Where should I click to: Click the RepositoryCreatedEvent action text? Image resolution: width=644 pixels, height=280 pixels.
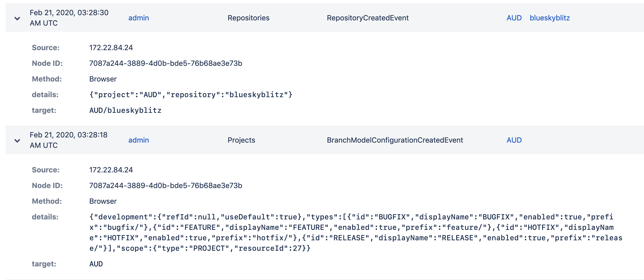(367, 18)
